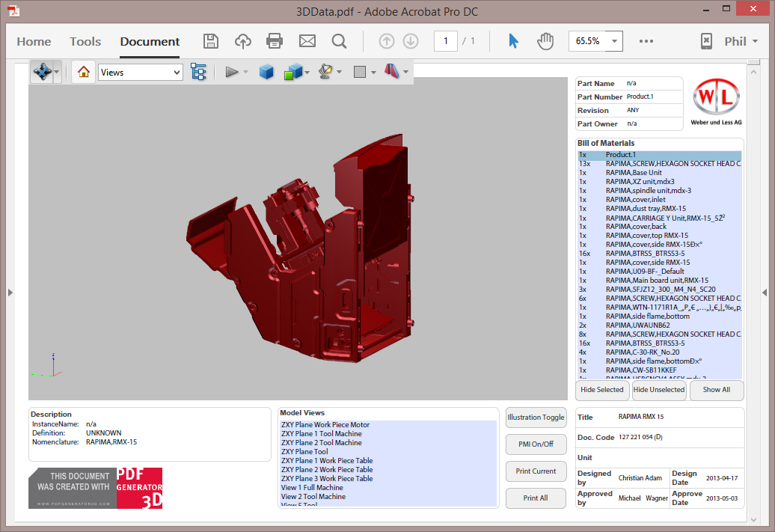
Task: Click the Default View home icon
Action: coord(82,72)
